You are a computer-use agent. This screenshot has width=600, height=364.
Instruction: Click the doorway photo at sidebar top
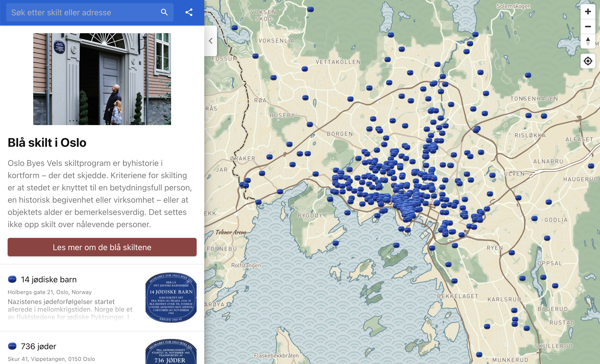coord(102,79)
